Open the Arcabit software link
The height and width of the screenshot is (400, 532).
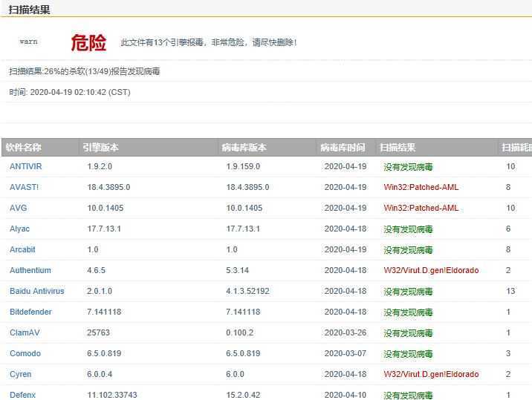point(22,249)
